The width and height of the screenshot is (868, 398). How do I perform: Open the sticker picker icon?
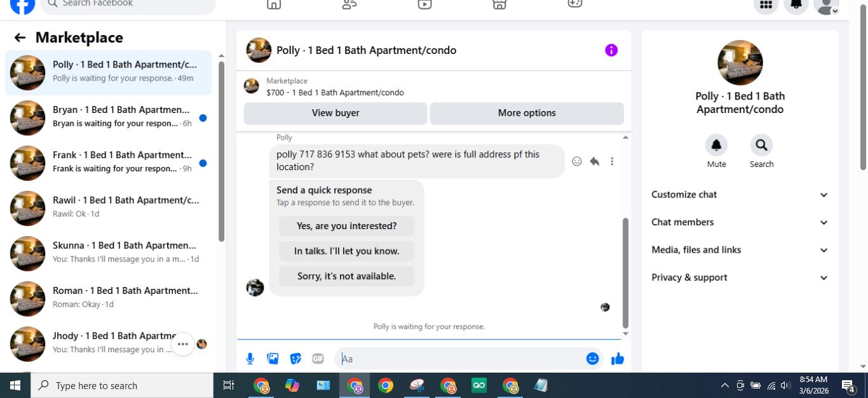point(295,359)
